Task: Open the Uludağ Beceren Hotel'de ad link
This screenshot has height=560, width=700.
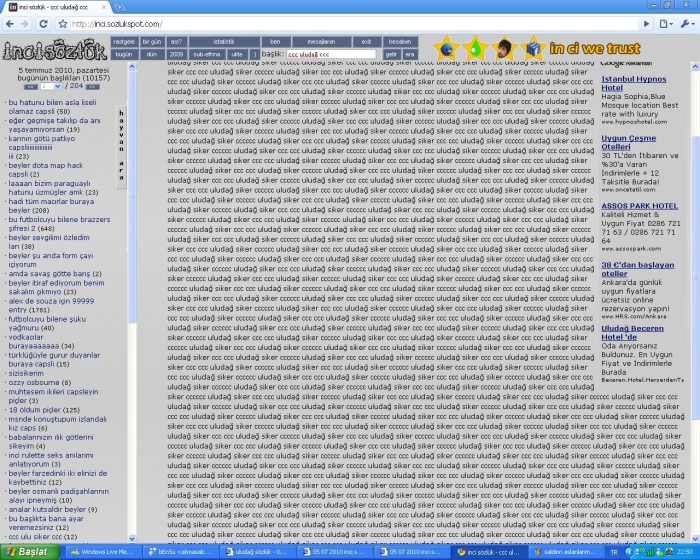Action: click(632, 333)
